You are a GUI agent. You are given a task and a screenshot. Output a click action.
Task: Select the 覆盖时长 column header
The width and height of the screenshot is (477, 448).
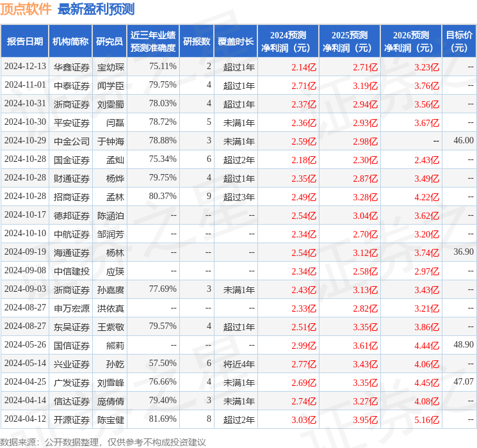click(x=236, y=42)
